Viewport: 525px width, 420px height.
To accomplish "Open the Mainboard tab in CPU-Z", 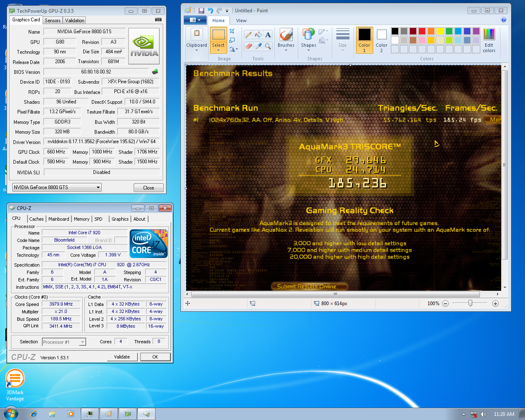I will point(59,219).
